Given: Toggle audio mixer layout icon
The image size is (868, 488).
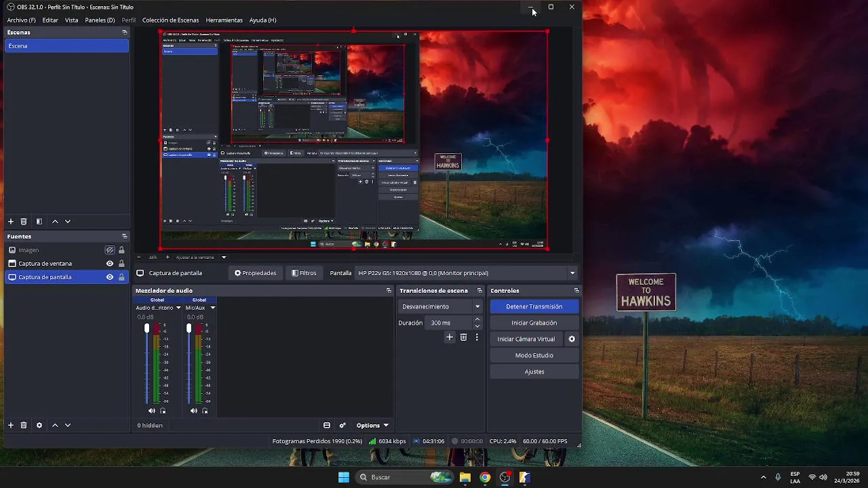Looking at the screenshot, I should 327,426.
